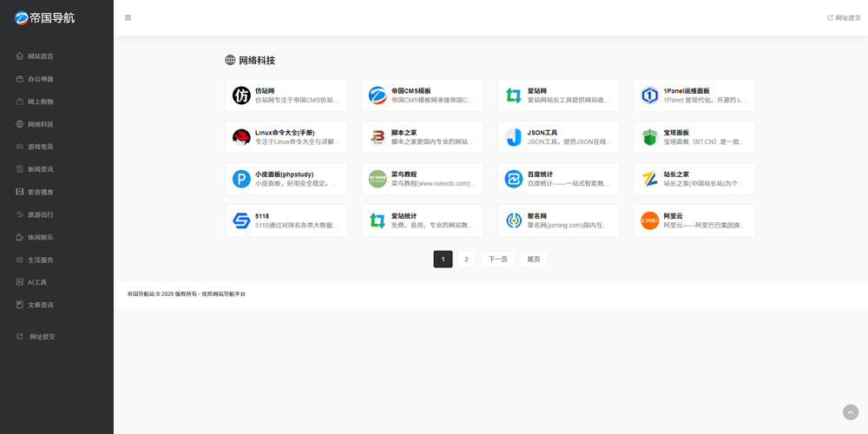Click the 帝国CMS模板 logo icon
The image size is (868, 434).
pos(378,95)
